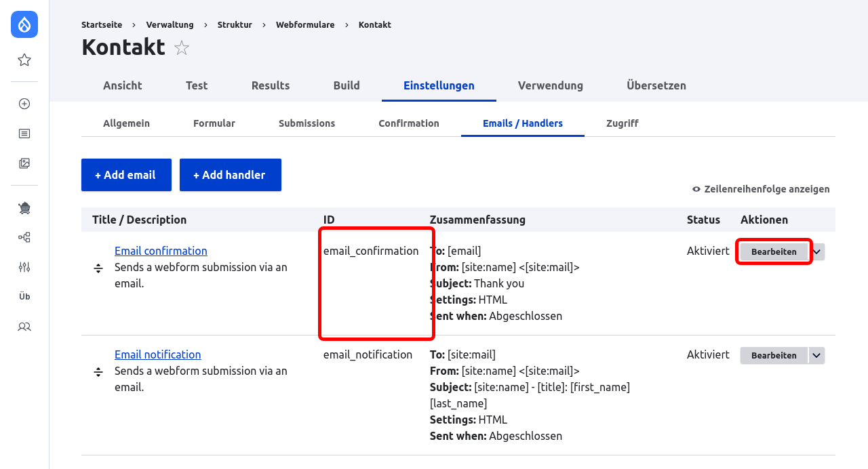Click the drag handle of Email confirmation row

point(98,268)
